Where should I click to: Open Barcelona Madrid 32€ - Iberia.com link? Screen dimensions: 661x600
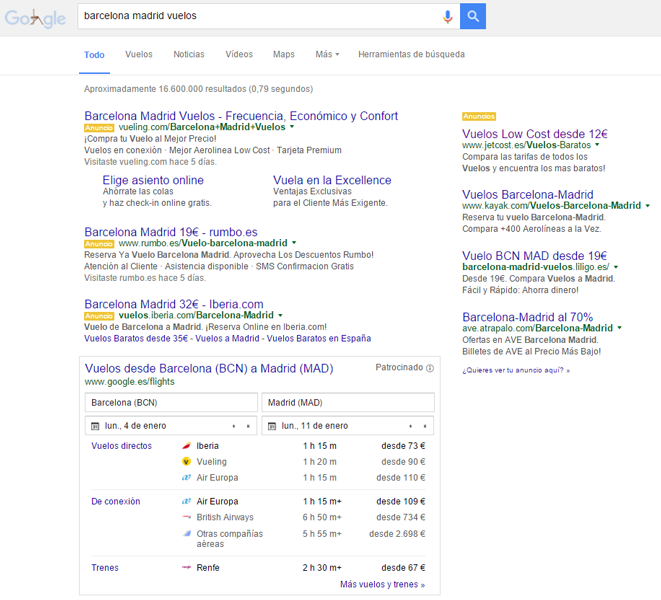pyautogui.click(x=174, y=304)
